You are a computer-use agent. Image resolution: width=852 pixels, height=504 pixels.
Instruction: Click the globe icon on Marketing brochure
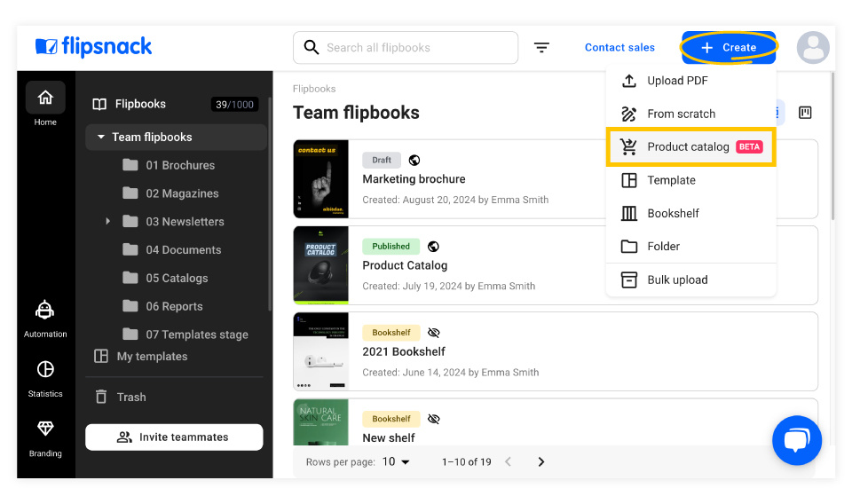pyautogui.click(x=414, y=161)
